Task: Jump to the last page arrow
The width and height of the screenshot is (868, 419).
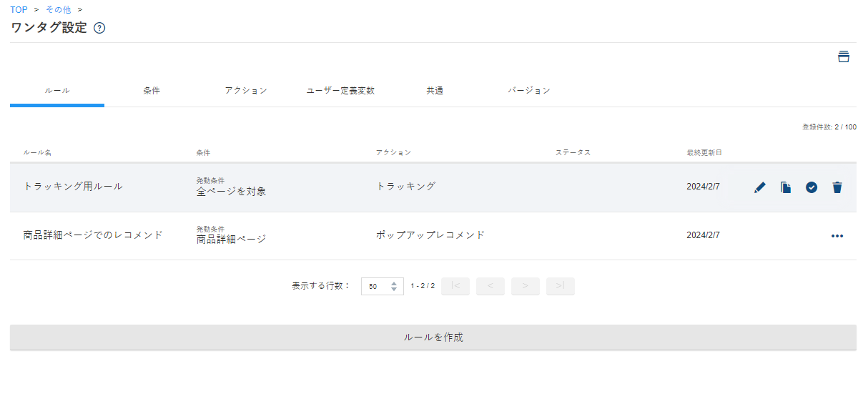Action: coord(561,286)
